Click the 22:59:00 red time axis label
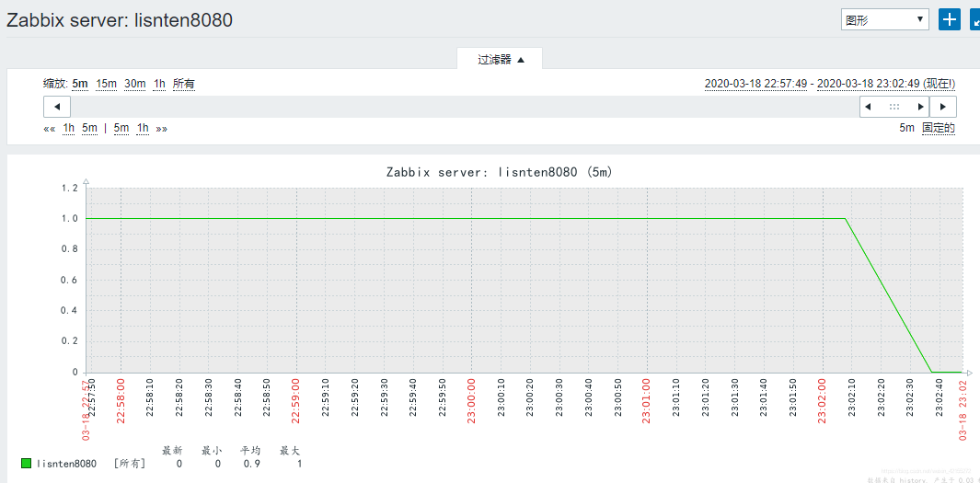Screen dimensions: 980x483 click(x=297, y=400)
